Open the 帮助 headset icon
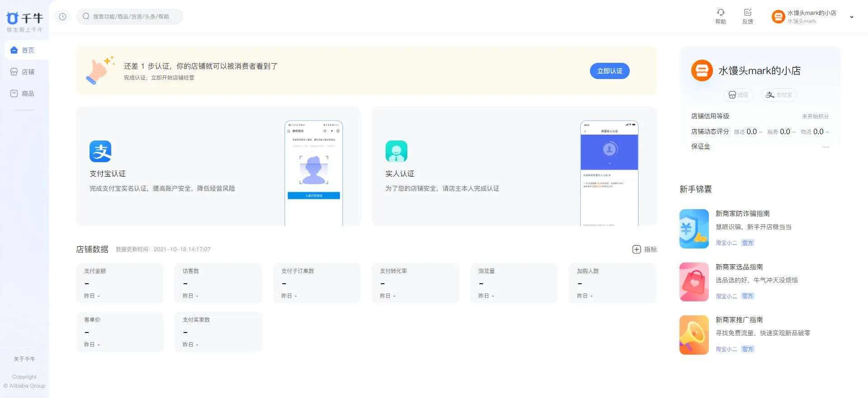The height and width of the screenshot is (398, 868). [x=721, y=12]
